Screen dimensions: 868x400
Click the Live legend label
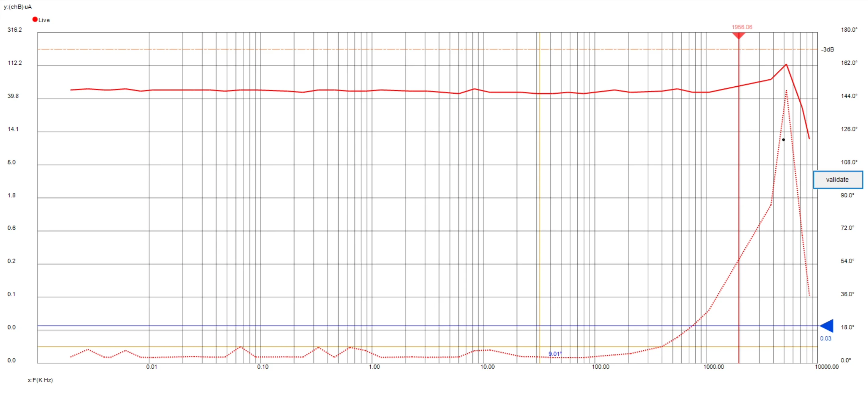(44, 20)
